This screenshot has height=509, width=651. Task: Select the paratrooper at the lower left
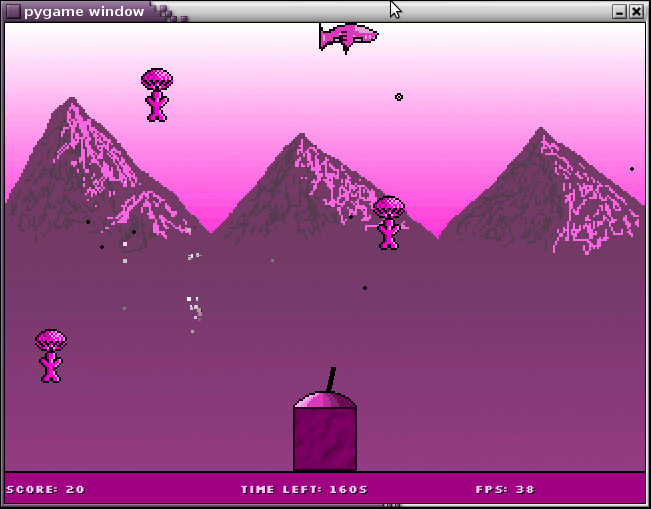click(x=51, y=356)
